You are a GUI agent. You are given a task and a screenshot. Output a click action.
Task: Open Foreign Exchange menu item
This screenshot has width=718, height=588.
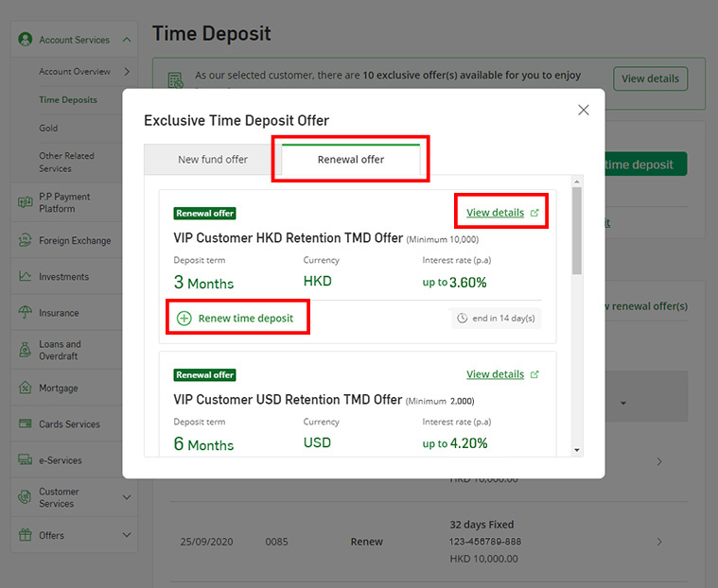pos(75,241)
